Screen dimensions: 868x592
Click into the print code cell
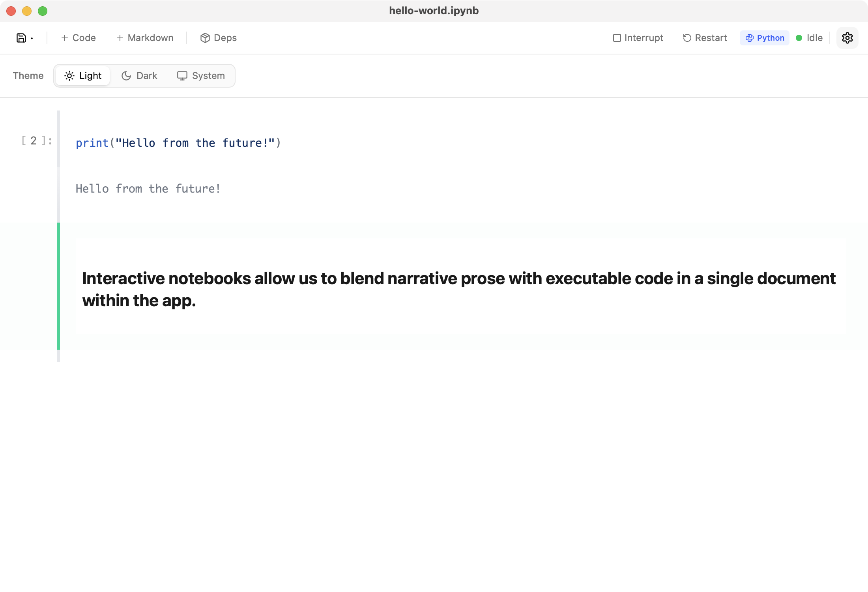point(178,143)
